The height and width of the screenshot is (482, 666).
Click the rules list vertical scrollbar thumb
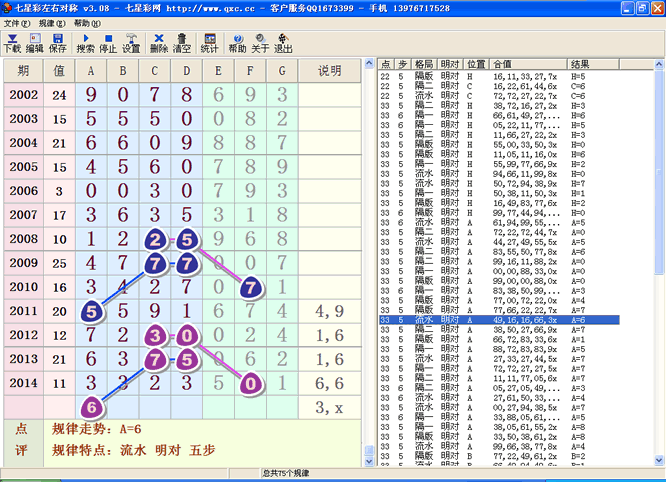pyautogui.click(x=659, y=172)
